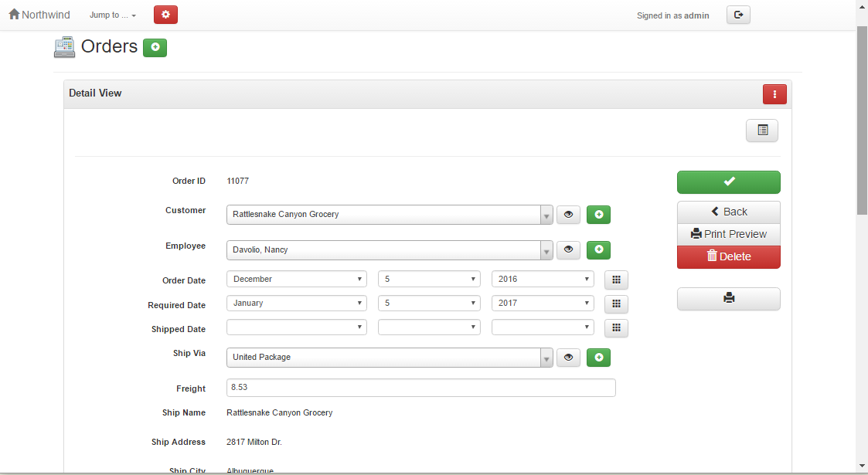Expand the Customer dropdown

(546, 215)
